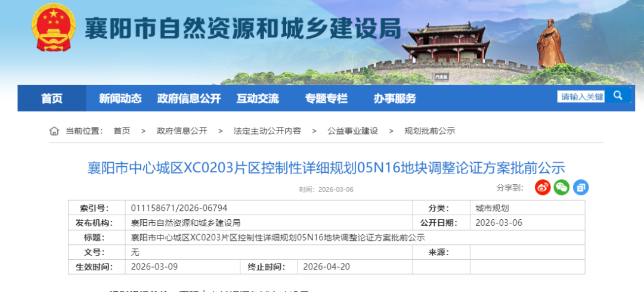644x292 pixels.
Task: Go to the 互动交流 section
Action: point(258,98)
